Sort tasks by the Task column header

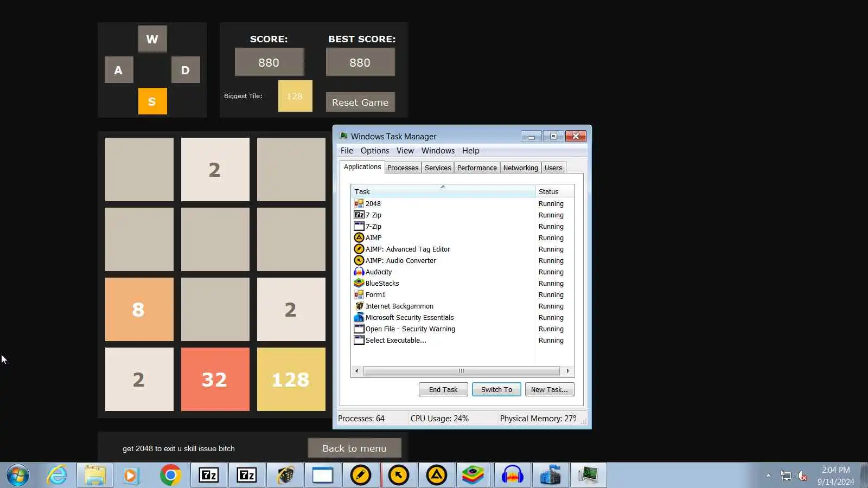click(443, 191)
